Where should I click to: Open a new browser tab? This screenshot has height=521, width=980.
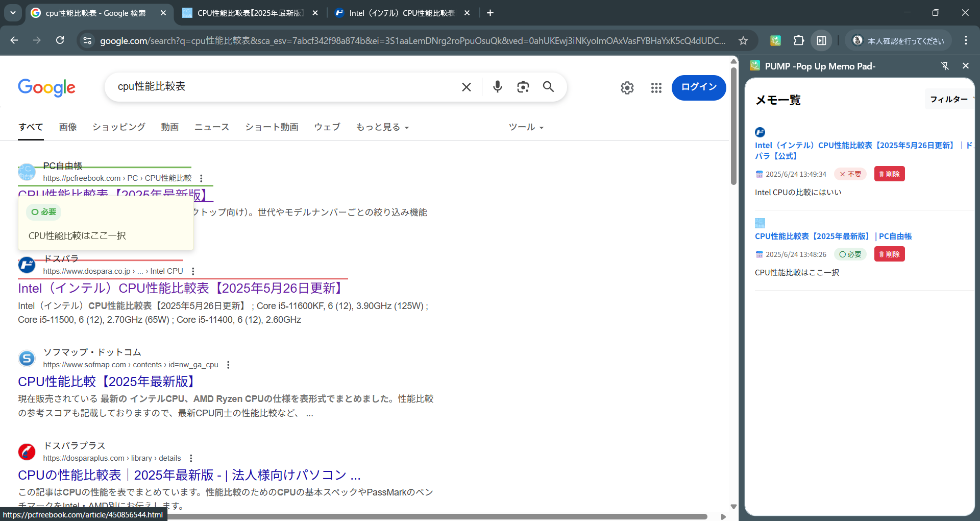(x=490, y=13)
